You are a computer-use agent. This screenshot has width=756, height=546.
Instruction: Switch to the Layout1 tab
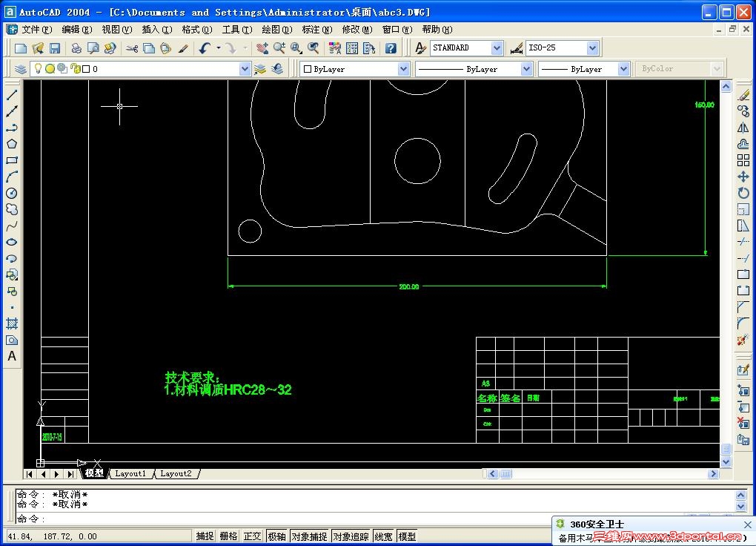tap(130, 473)
